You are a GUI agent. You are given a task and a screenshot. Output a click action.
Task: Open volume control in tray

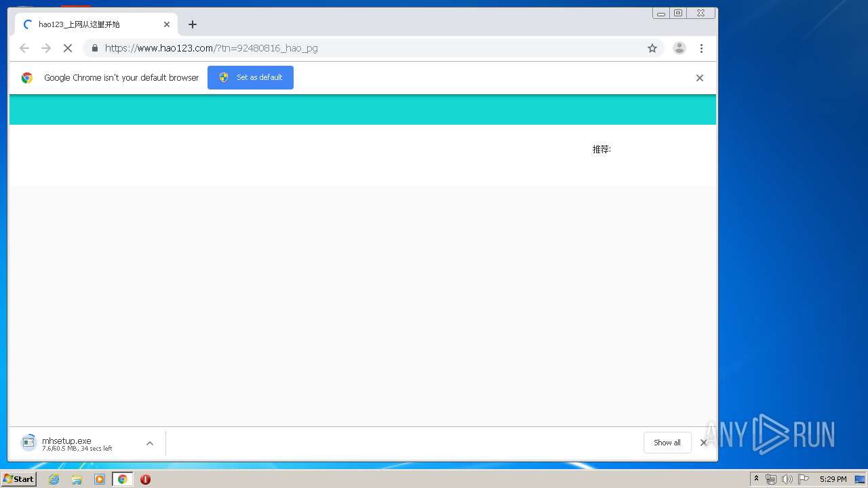pos(787,479)
